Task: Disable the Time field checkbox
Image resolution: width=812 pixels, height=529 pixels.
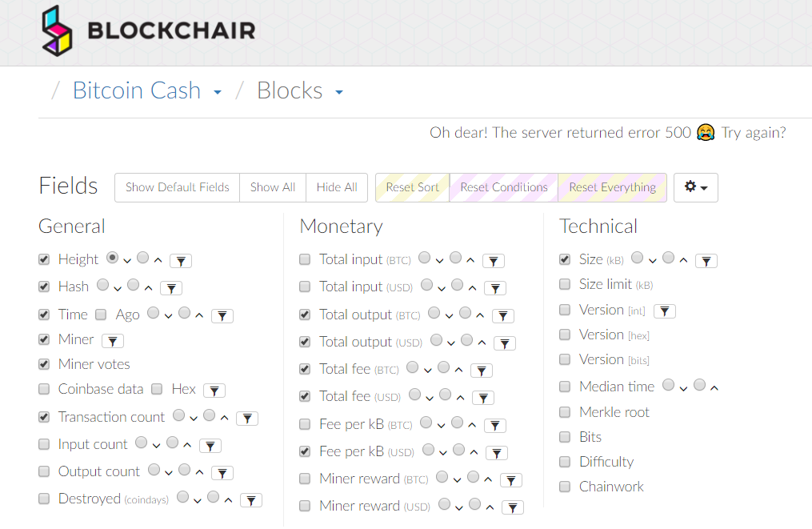Action: click(x=44, y=314)
